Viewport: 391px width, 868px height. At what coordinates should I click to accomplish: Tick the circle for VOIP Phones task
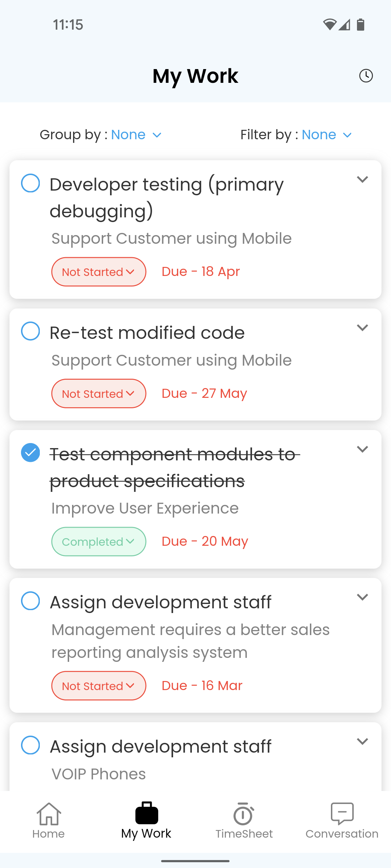pyautogui.click(x=30, y=745)
